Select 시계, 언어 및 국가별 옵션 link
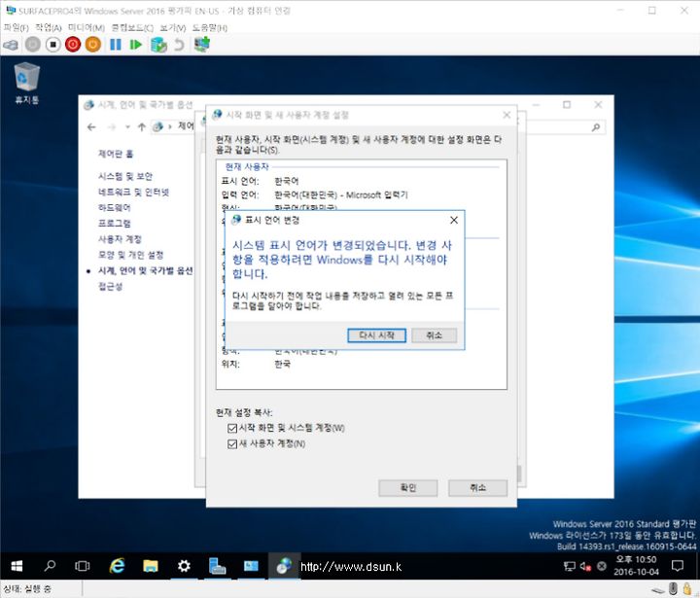Image resolution: width=700 pixels, height=598 pixels. [145, 270]
